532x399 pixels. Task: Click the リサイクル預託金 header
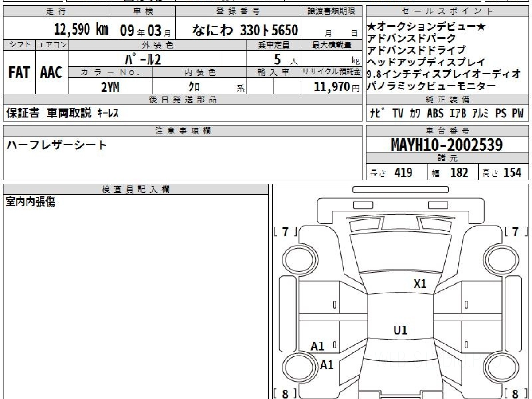332,73
